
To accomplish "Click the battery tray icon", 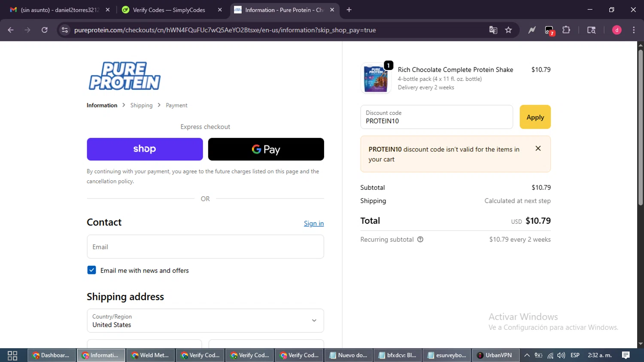I will (538, 355).
